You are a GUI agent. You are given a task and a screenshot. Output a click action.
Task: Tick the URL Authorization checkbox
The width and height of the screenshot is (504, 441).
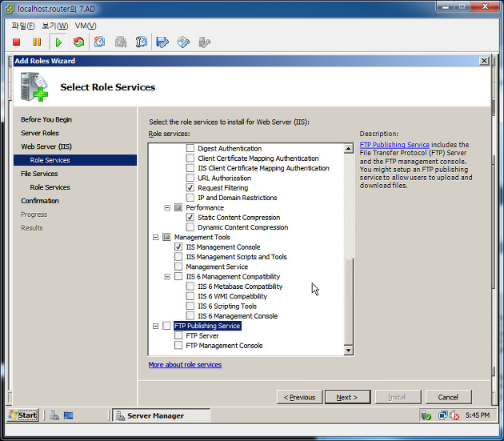point(190,178)
